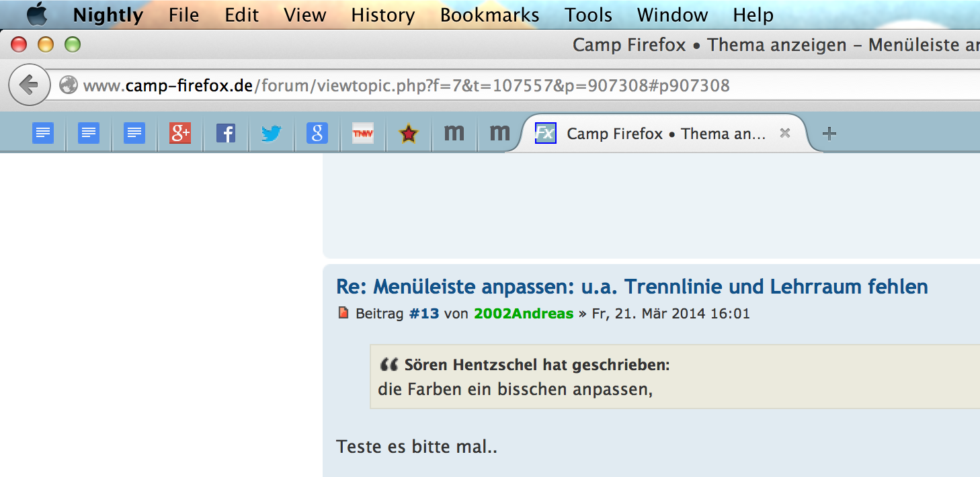Zoom the window with green button

pyautogui.click(x=72, y=45)
